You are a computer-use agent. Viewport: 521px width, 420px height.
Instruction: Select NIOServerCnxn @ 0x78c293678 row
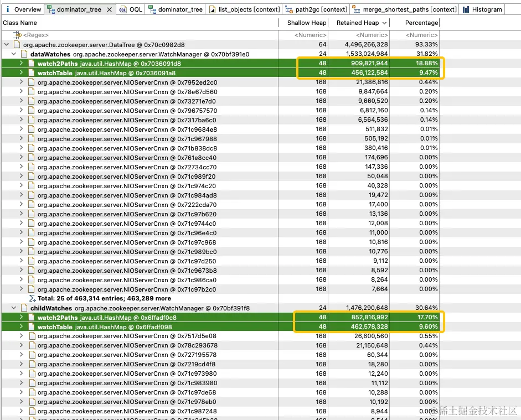pyautogui.click(x=220, y=345)
